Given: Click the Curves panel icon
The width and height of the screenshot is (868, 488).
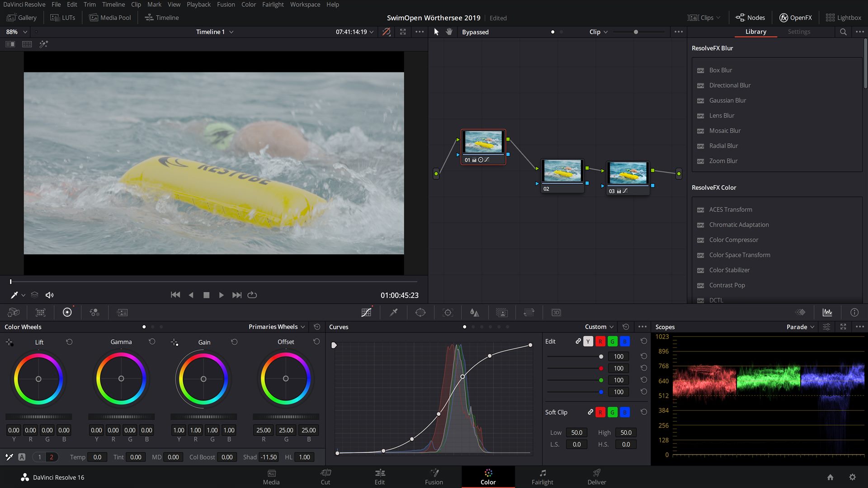Looking at the screenshot, I should pos(367,312).
